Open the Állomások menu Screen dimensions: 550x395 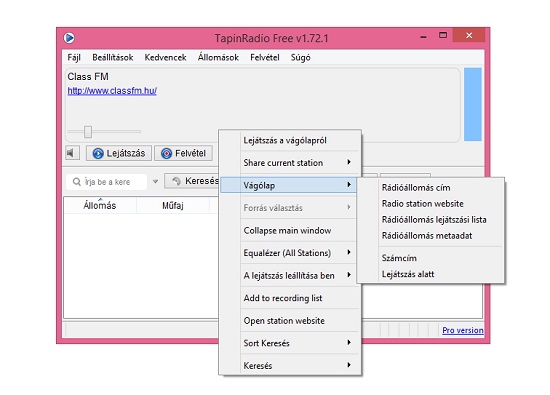[218, 57]
